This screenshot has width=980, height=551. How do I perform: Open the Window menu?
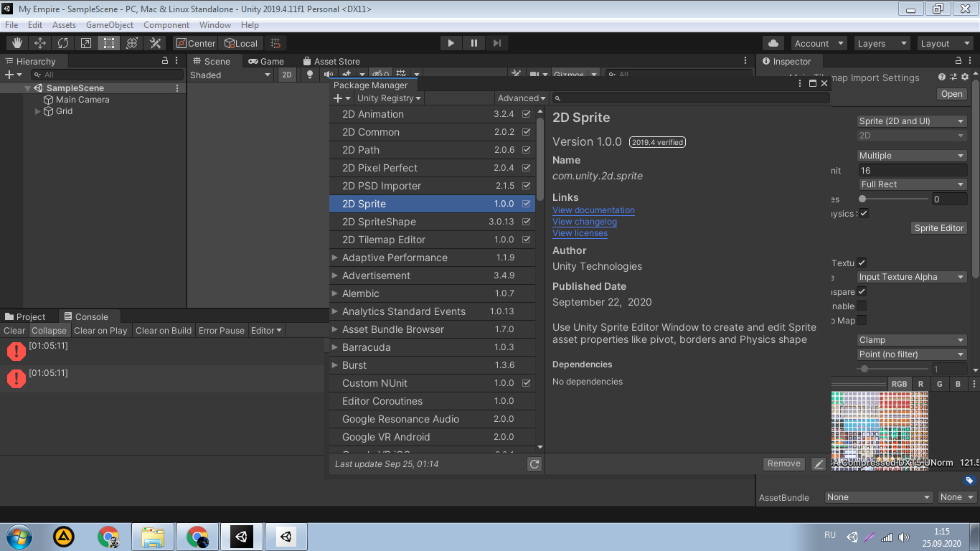pyautogui.click(x=215, y=25)
